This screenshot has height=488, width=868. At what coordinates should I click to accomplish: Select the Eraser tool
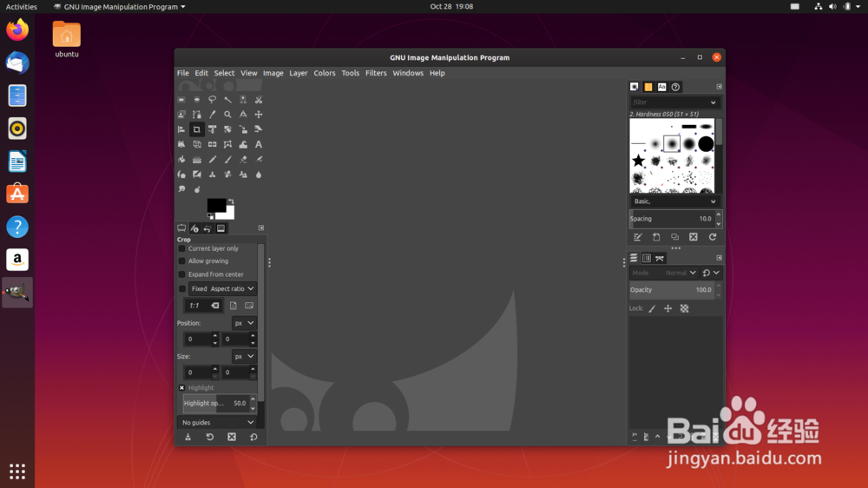(x=243, y=160)
